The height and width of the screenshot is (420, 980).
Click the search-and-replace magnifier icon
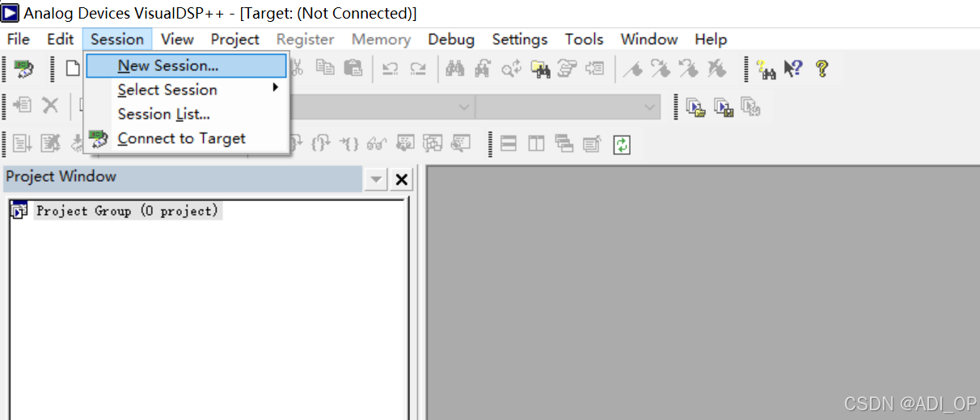[511, 69]
